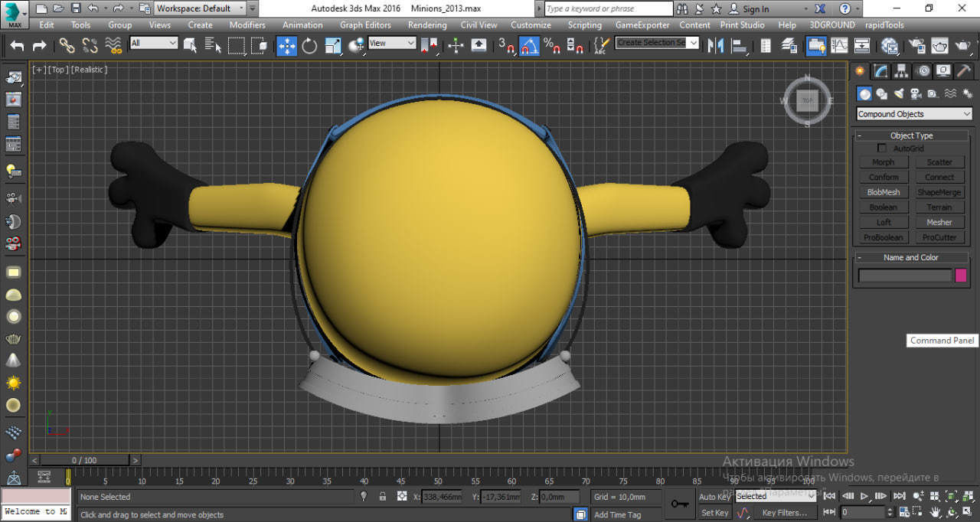Viewport: 980px width, 522px height.
Task: Click the Boolean object button
Action: pyautogui.click(x=884, y=207)
